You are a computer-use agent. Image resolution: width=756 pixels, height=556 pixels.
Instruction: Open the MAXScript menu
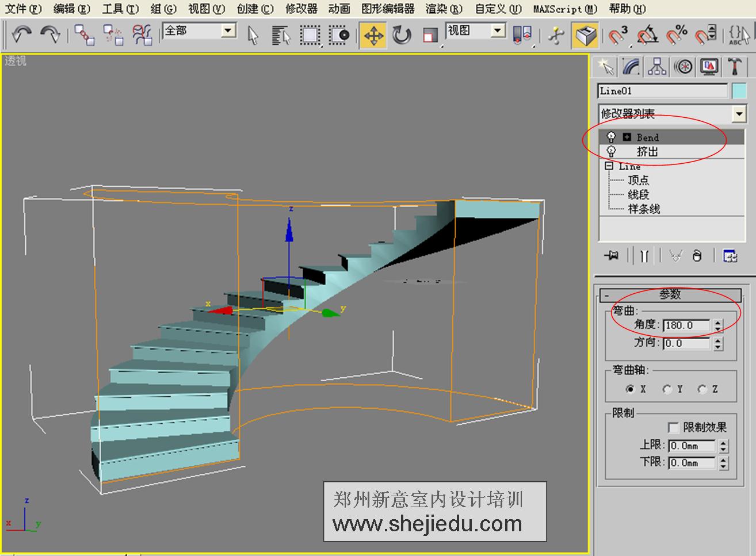[x=567, y=9]
